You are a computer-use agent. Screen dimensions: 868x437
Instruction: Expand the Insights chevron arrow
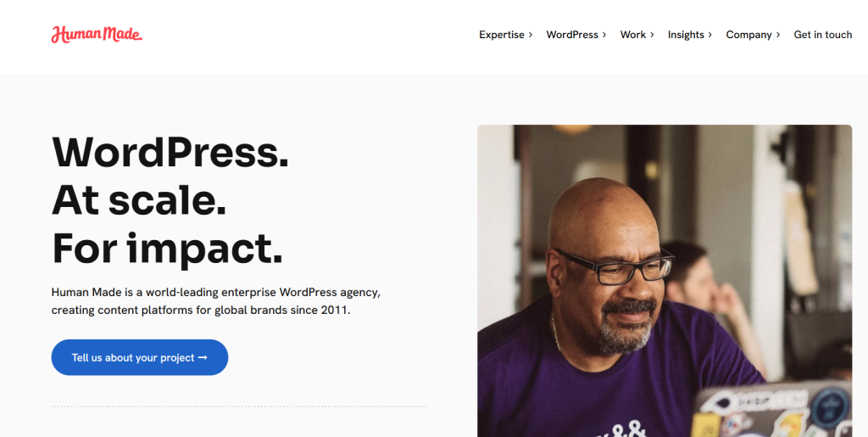[710, 34]
